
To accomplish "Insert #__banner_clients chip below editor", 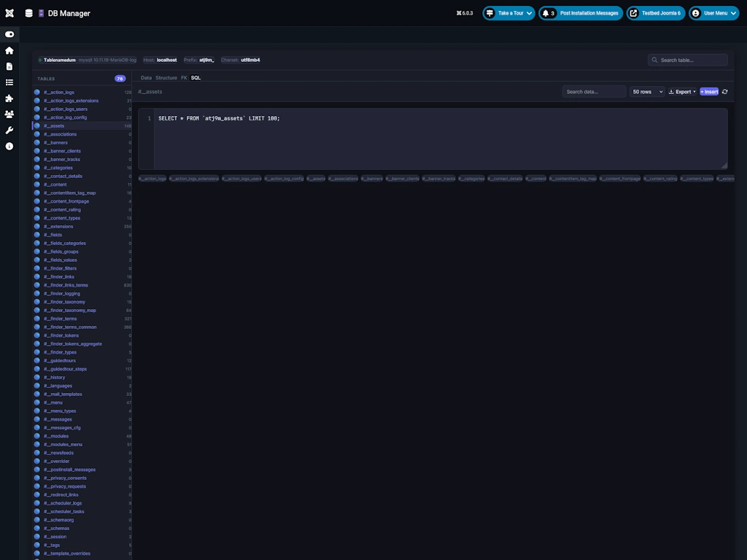I will (x=403, y=179).
